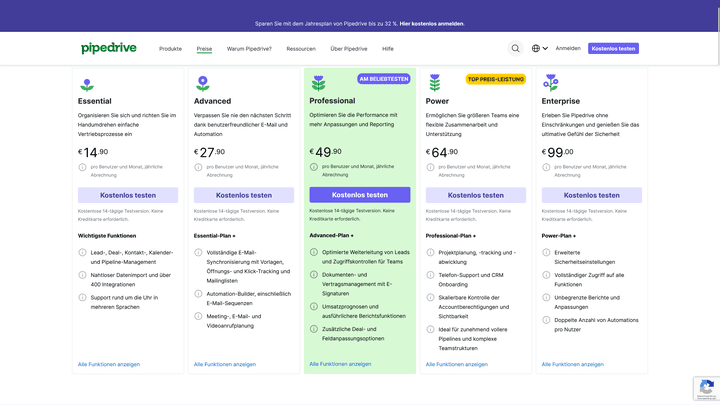
Task: Click info icon for Vollständige E-Mail-Synchronisierung
Action: [x=198, y=253]
